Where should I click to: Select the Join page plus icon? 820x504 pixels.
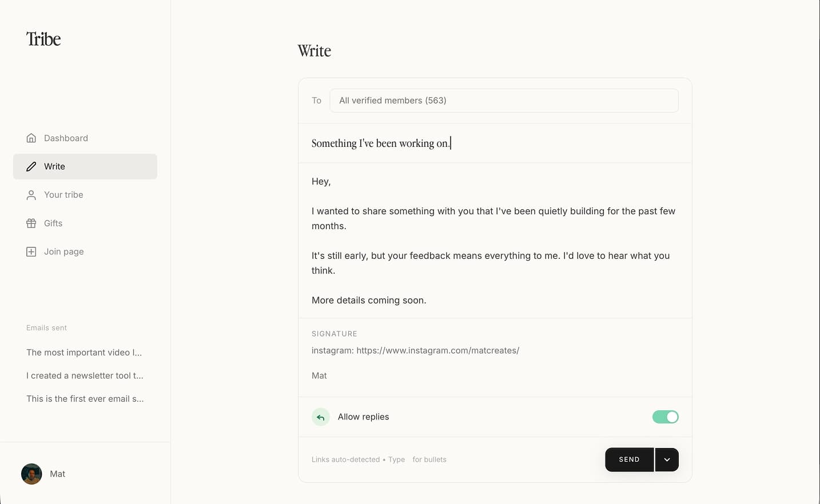pos(31,251)
